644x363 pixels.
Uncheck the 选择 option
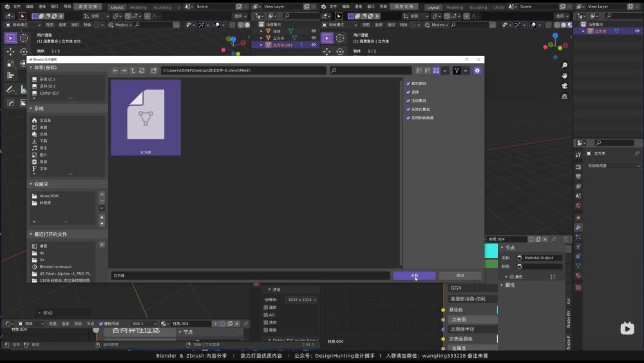408,92
